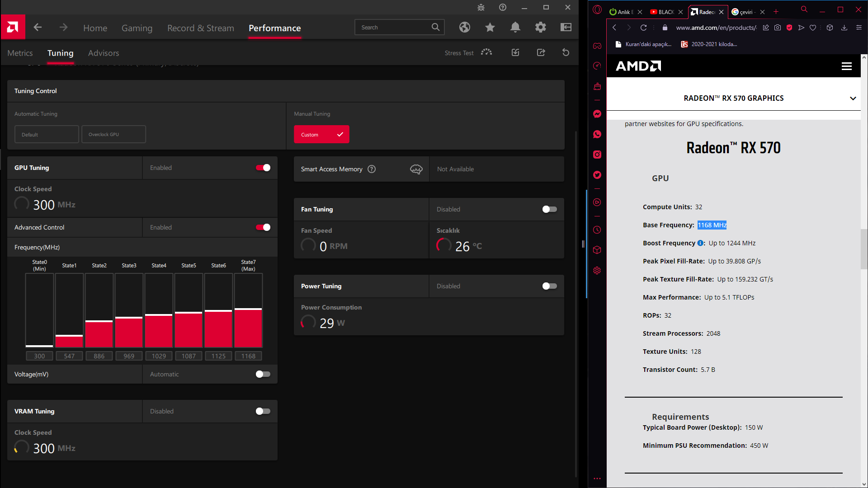The image size is (868, 488).
Task: Click the AMD logo home icon
Action: [13, 28]
